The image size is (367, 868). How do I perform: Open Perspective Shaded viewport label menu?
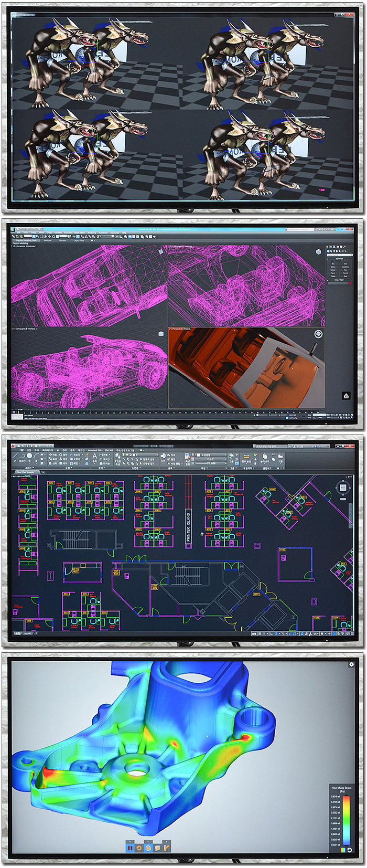180,329
